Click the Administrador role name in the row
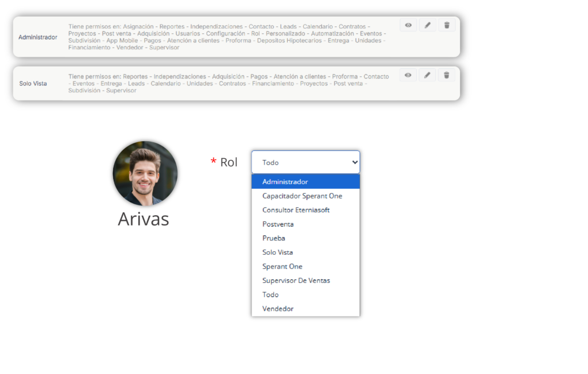588x374 pixels. 38,37
